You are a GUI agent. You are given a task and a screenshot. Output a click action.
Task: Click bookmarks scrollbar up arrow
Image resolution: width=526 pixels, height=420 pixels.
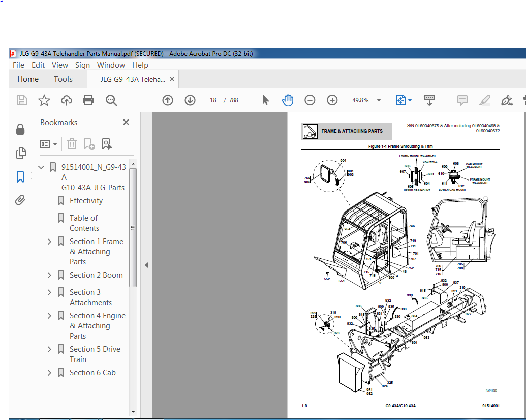click(133, 164)
